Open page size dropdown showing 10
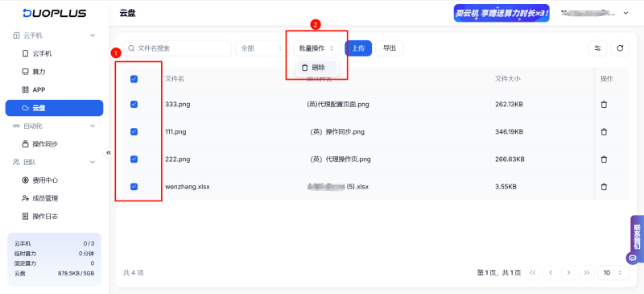This screenshot has height=294, width=644. point(613,272)
